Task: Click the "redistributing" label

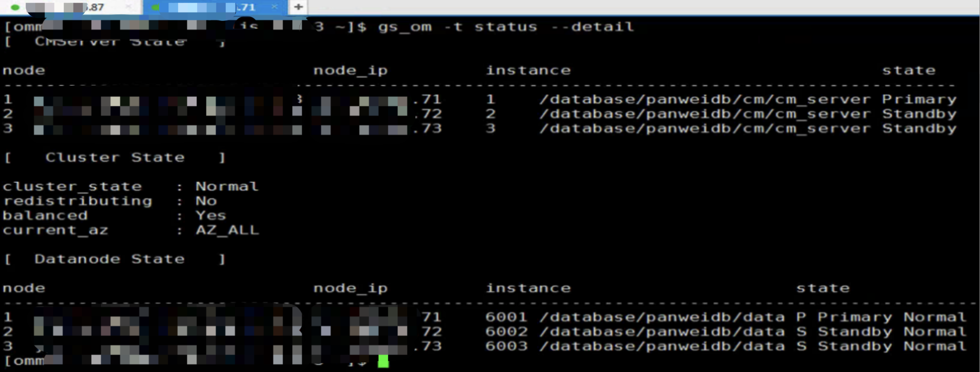Action: click(x=78, y=201)
